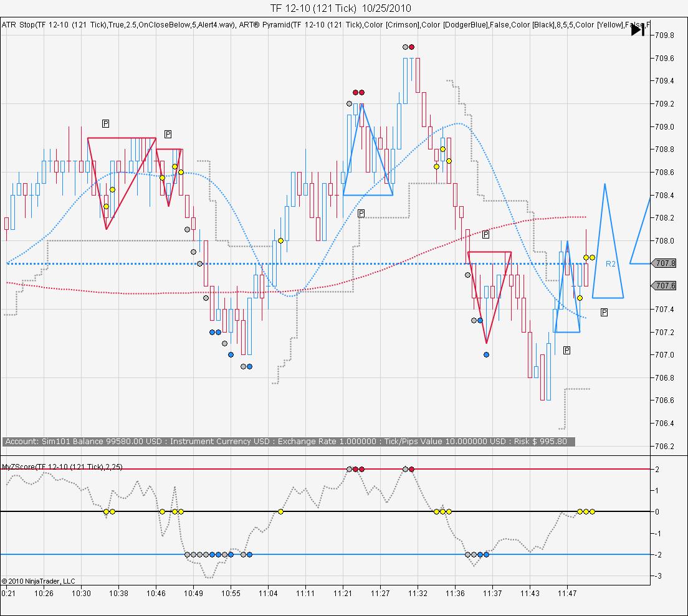Click the R2 label inside the blue triangle
The height and width of the screenshot is (616, 688).
click(610, 264)
